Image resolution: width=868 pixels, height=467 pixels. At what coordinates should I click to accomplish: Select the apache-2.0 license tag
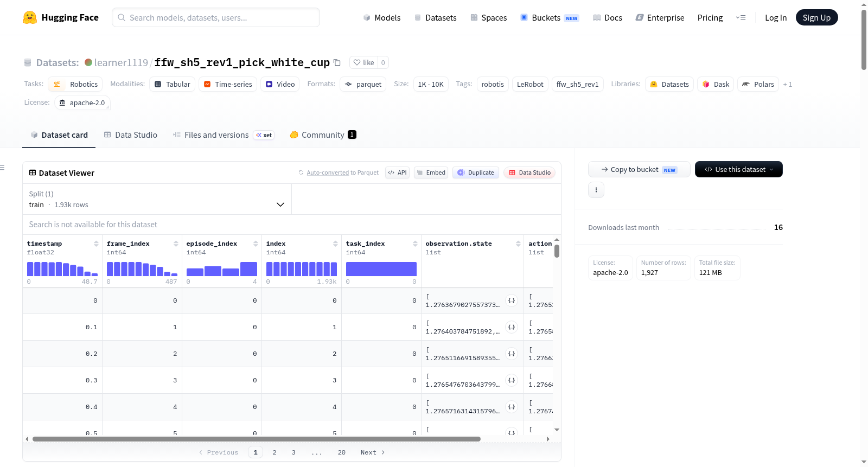(x=82, y=103)
